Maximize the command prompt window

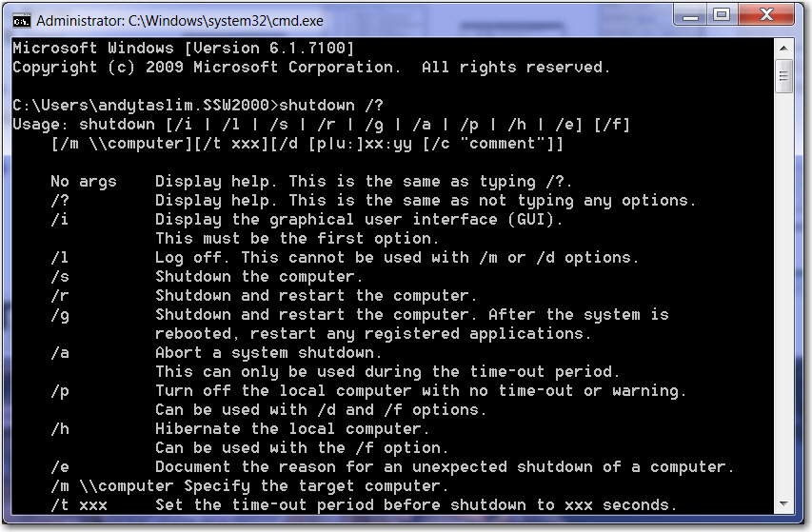point(722,14)
